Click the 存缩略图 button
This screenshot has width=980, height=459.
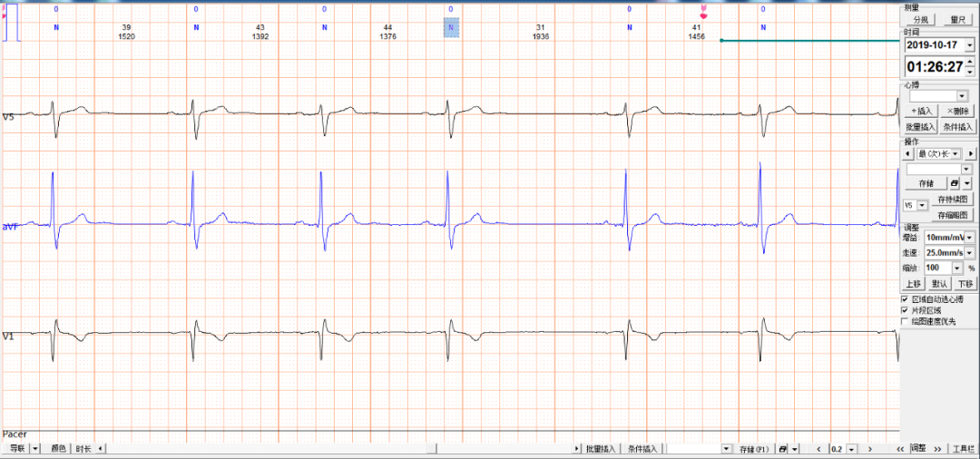953,215
